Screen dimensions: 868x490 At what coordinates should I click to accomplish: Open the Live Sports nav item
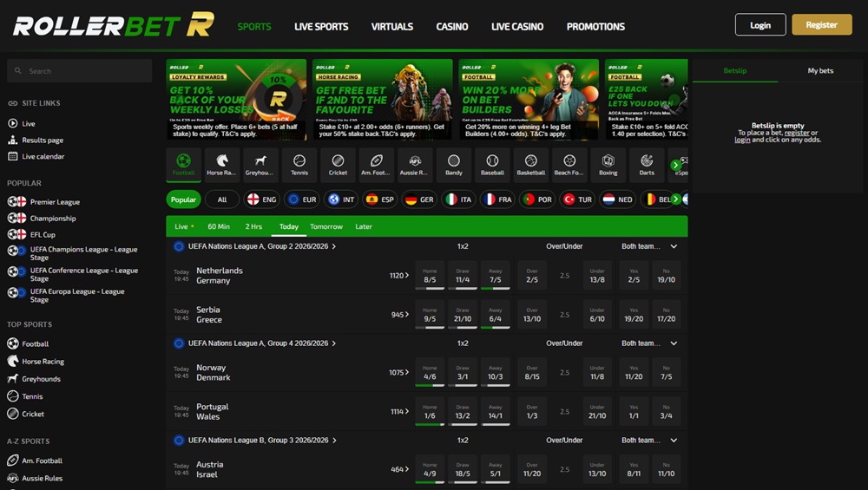pyautogui.click(x=321, y=27)
